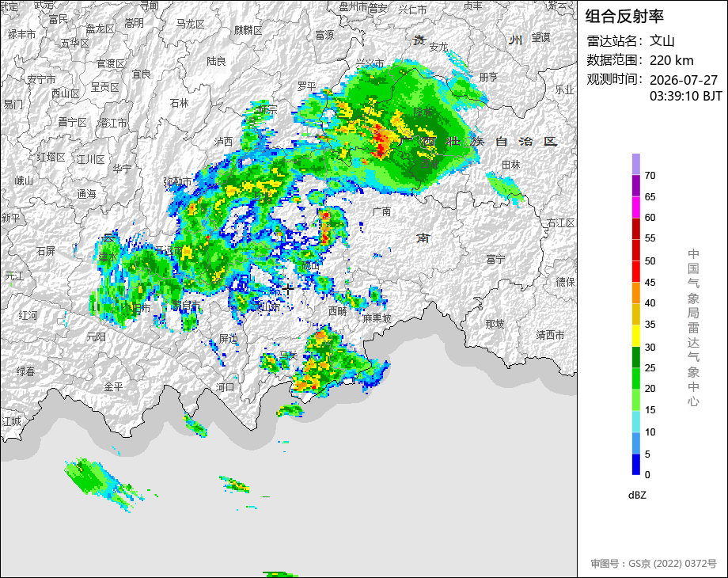The height and width of the screenshot is (578, 728).
Task: Select the 麻栗坡 label on the map
Action: pyautogui.click(x=377, y=318)
